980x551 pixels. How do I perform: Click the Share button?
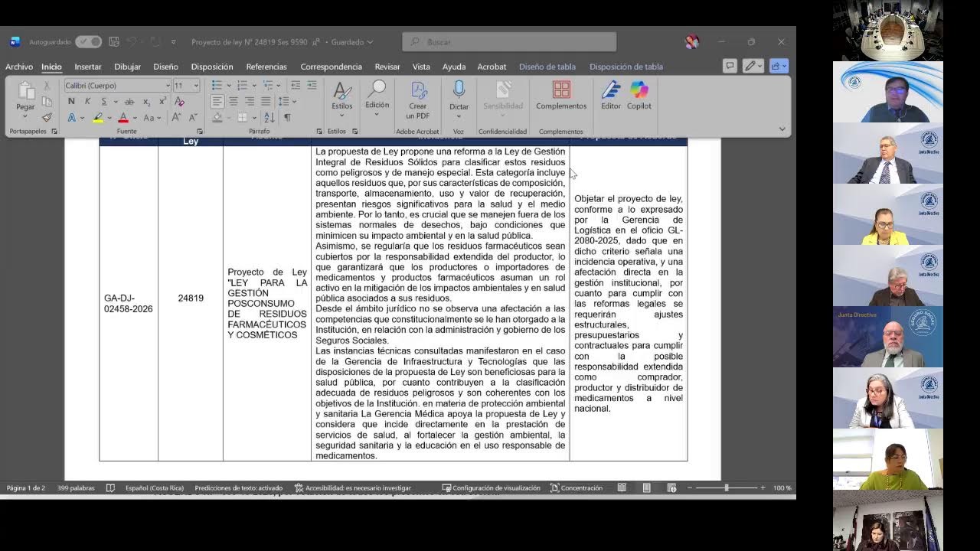pos(779,67)
